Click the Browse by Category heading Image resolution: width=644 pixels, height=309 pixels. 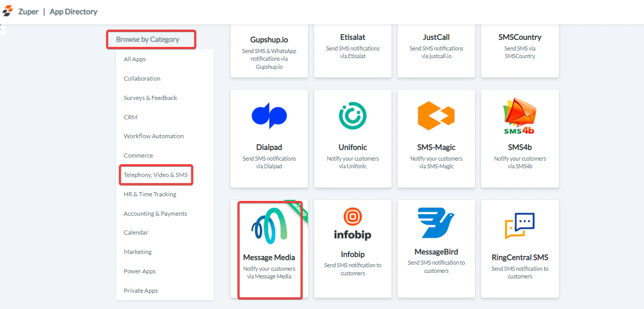tap(148, 39)
